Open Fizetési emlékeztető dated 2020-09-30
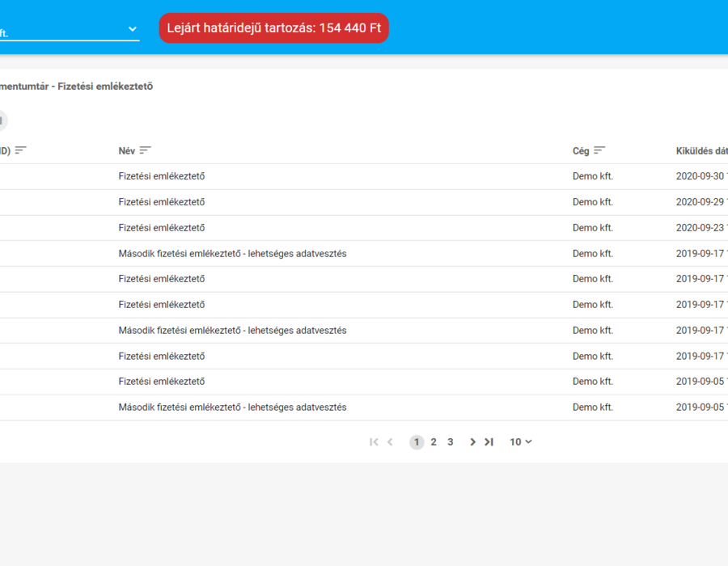Viewport: 728px width, 566px height. [x=162, y=176]
